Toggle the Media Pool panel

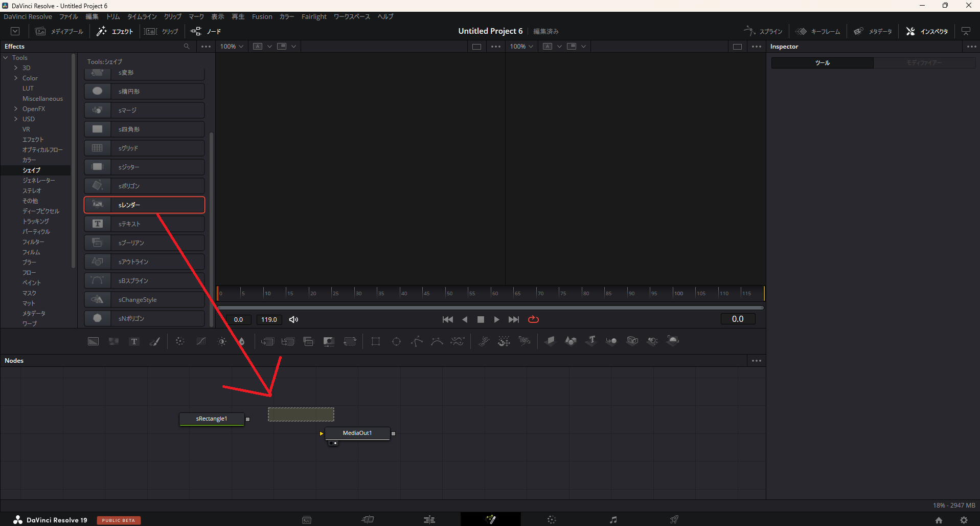(59, 32)
